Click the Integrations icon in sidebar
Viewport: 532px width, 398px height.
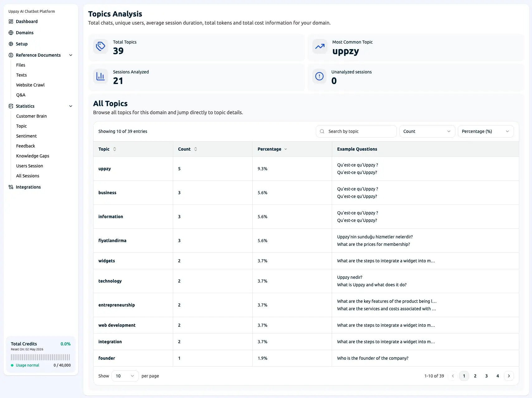(x=11, y=187)
